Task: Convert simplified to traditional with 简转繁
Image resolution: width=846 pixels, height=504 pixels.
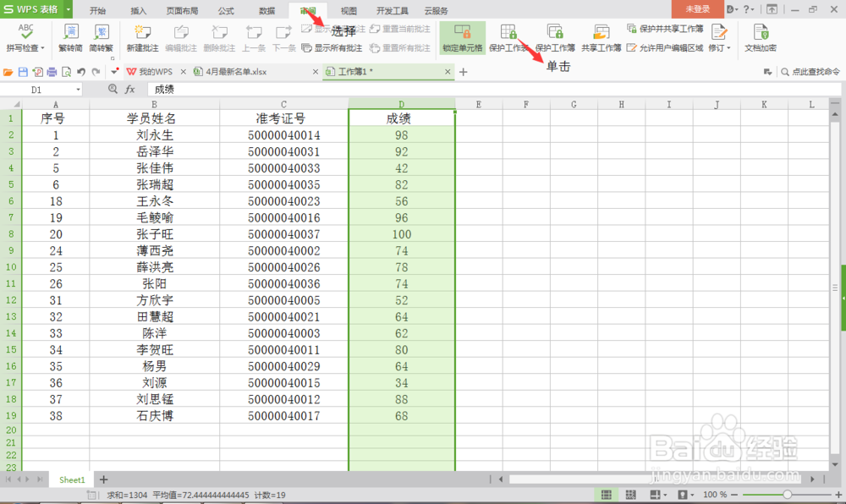Action: tap(101, 38)
